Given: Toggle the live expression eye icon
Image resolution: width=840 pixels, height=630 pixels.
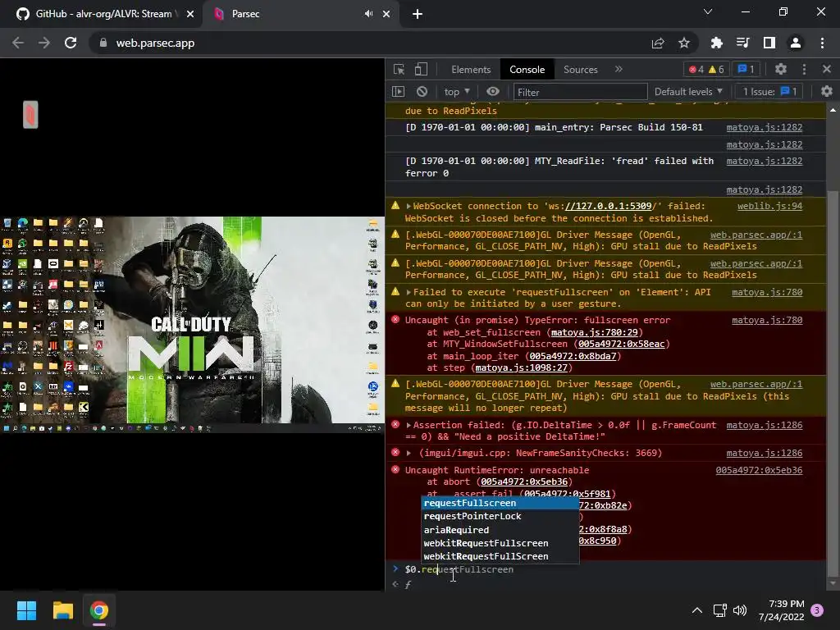Looking at the screenshot, I should point(493,92).
